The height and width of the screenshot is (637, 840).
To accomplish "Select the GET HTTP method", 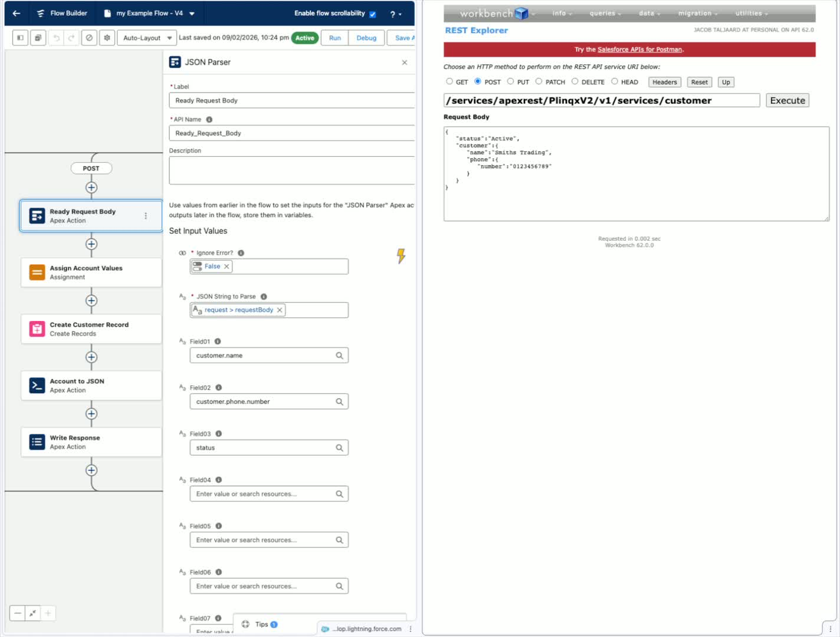I will 449,81.
